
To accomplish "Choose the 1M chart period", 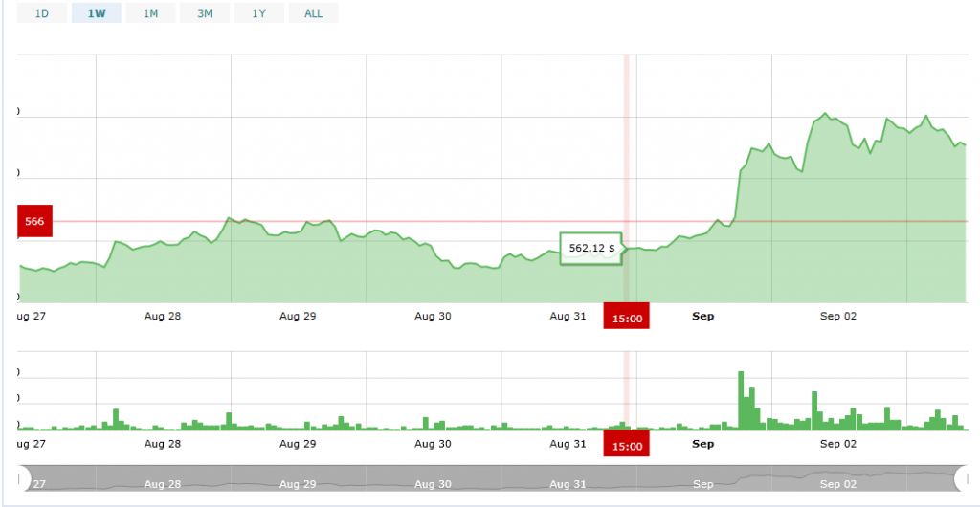I will tap(150, 13).
